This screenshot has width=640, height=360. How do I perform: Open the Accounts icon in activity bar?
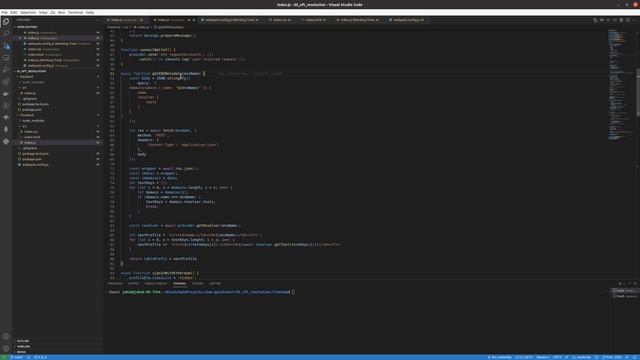click(6, 337)
